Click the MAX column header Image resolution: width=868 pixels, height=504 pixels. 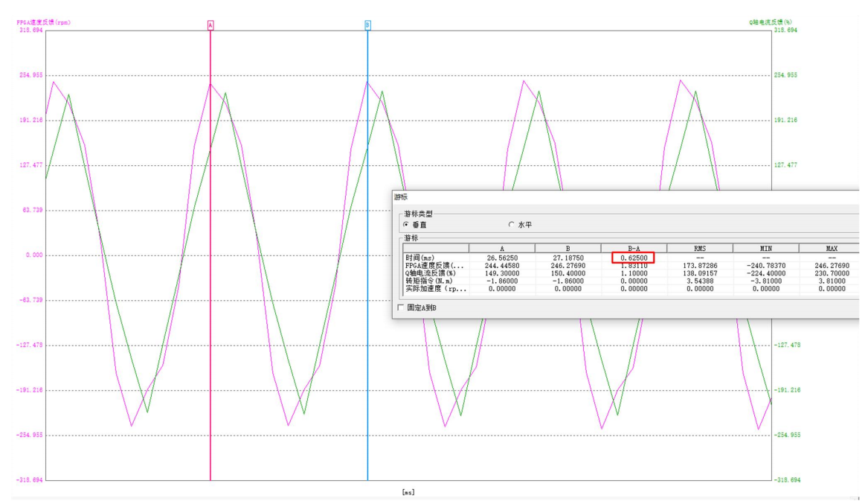coord(831,248)
